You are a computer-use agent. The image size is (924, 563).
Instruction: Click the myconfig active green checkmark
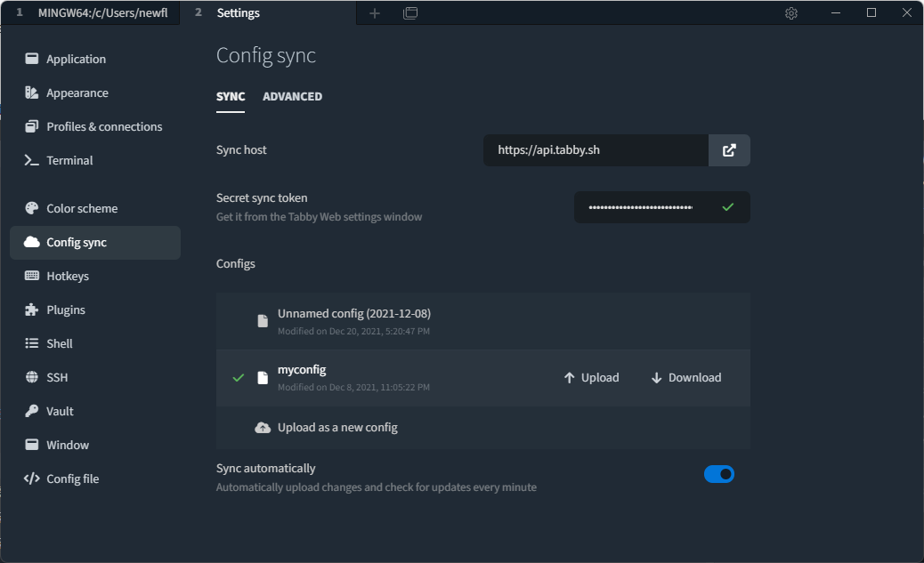(238, 378)
